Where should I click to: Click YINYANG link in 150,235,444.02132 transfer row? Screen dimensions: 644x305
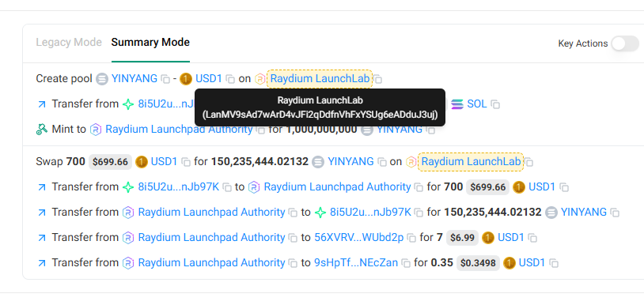(584, 213)
